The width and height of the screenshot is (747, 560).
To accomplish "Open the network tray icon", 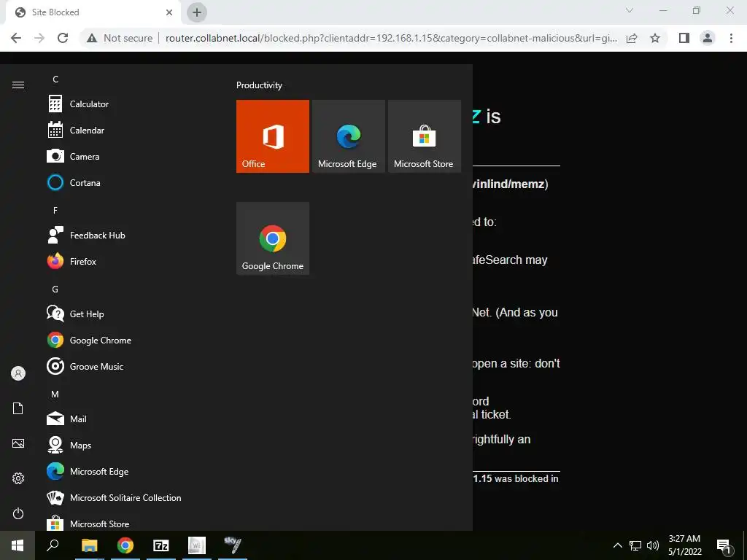I will (x=635, y=545).
